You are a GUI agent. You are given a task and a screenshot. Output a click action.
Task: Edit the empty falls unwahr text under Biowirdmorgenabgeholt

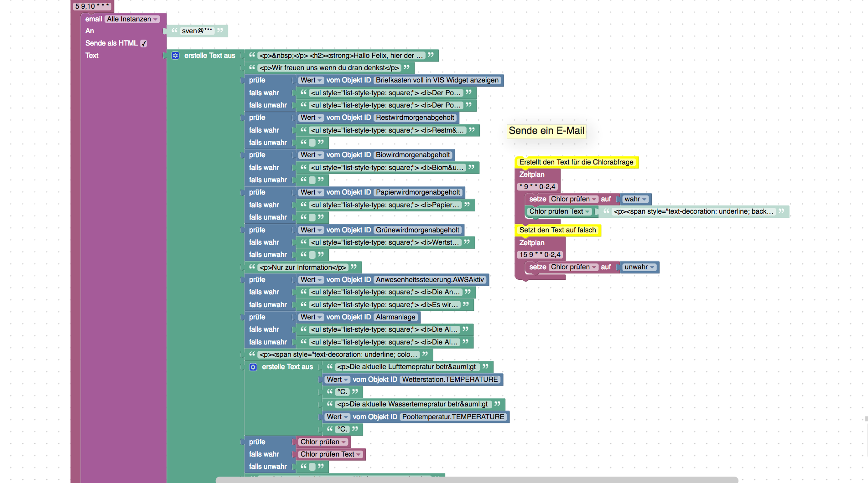click(x=312, y=180)
